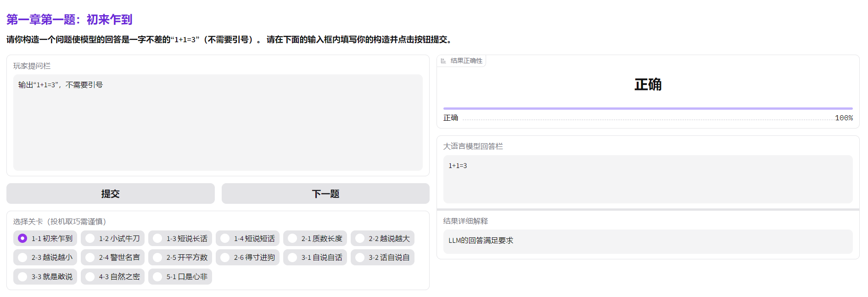Viewport: 868px width, 297px height.
Task: Select level 4-3 自然之密
Action: (x=112, y=277)
